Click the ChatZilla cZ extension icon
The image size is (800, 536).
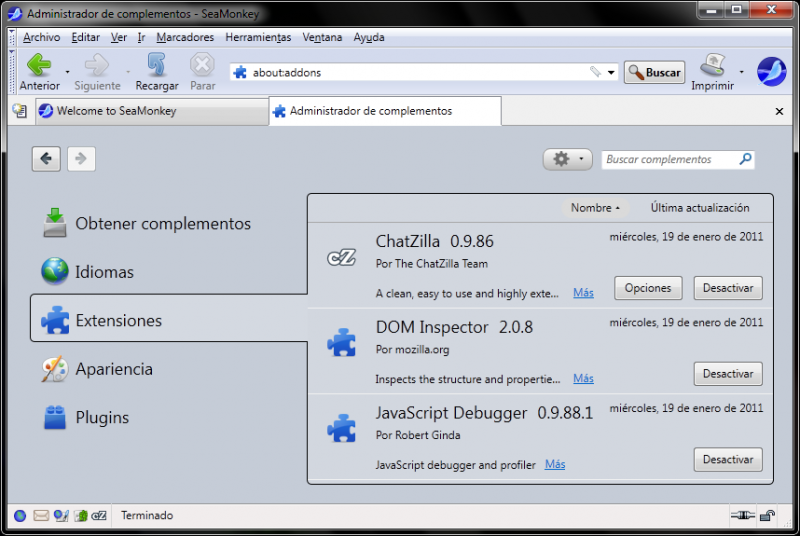[341, 258]
